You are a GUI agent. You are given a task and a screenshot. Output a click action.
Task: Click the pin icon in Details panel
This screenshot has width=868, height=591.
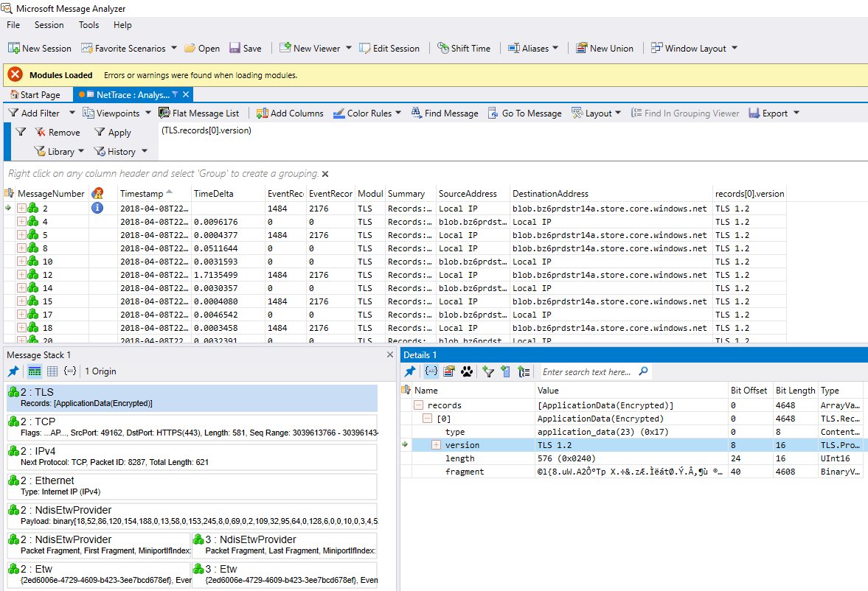[x=410, y=371]
